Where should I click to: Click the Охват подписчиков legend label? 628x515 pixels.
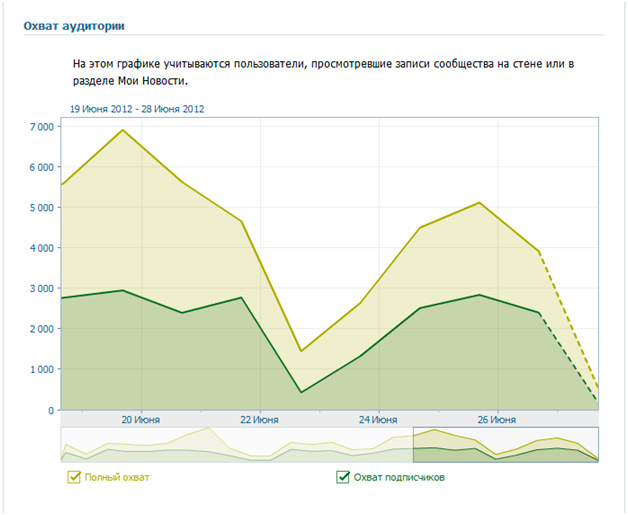(399, 478)
